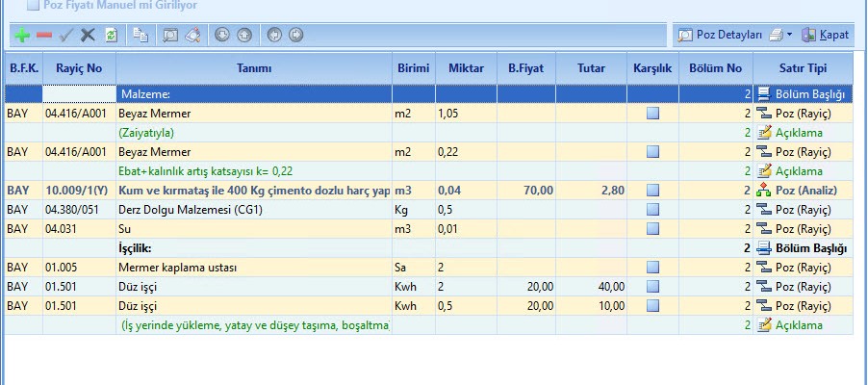Image resolution: width=868 pixels, height=385 pixels.
Task: Select the empty Rayiç No cell in Malzeme row
Action: pyautogui.click(x=79, y=94)
